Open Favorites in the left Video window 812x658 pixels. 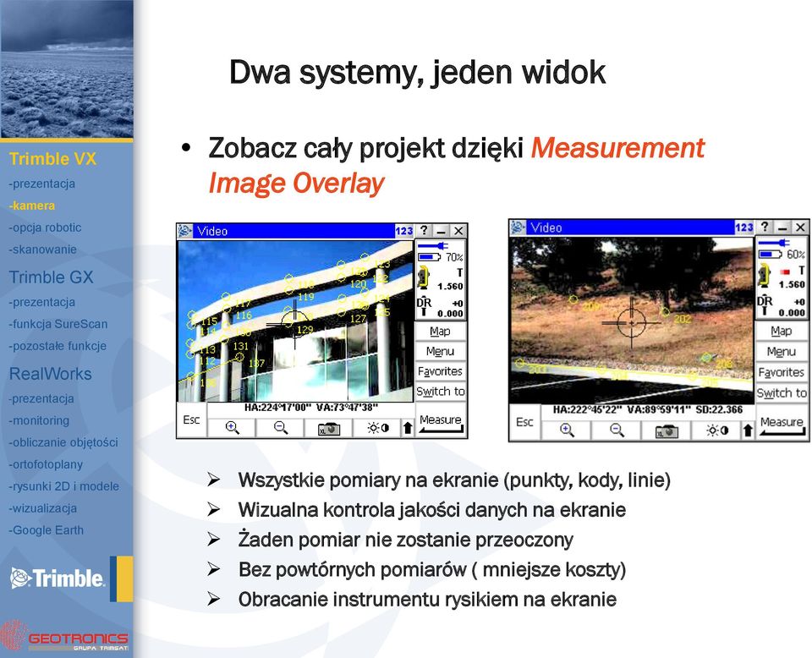440,371
